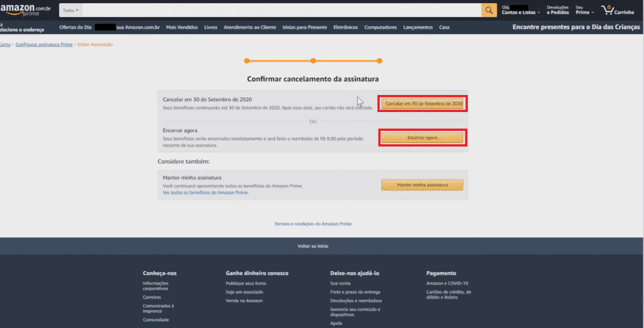Open Termos e condições do Amazon Prime
This screenshot has width=644, height=328.
pos(313,223)
